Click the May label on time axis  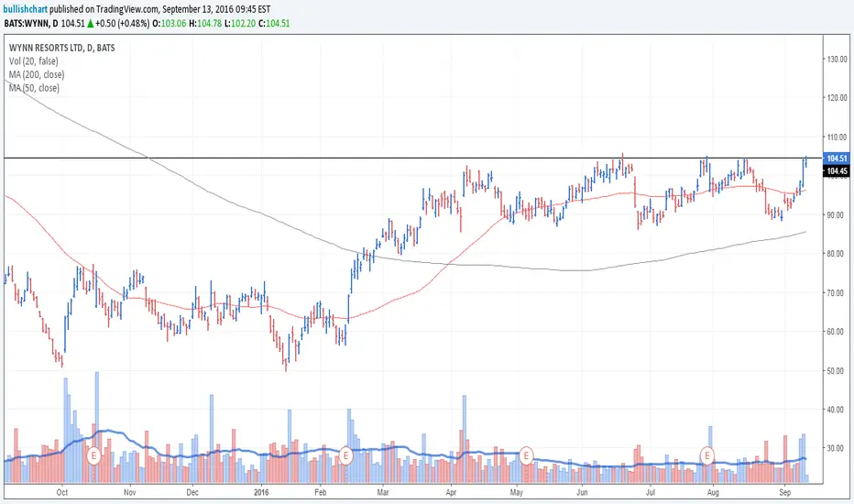[516, 493]
